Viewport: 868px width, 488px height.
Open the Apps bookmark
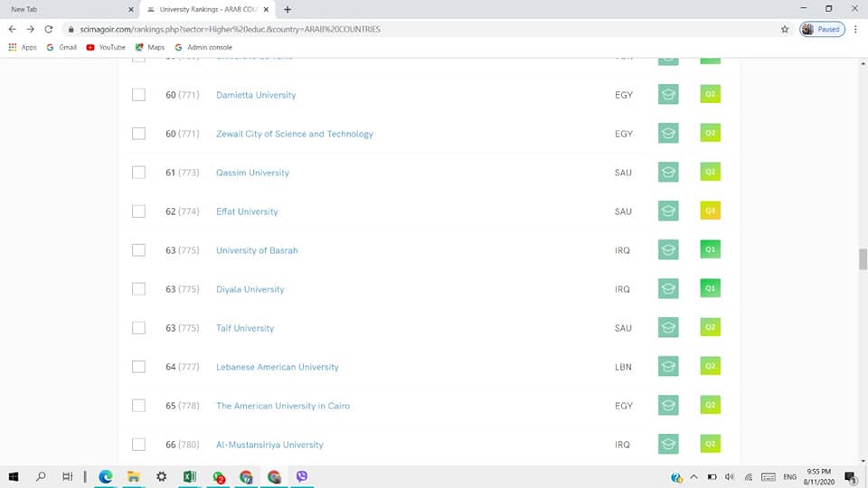pyautogui.click(x=23, y=48)
